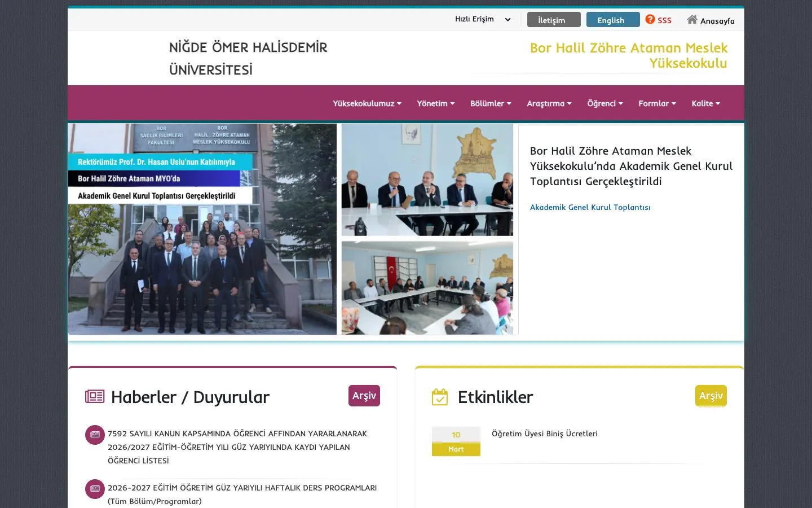Go to the Anasayfa link

[717, 21]
